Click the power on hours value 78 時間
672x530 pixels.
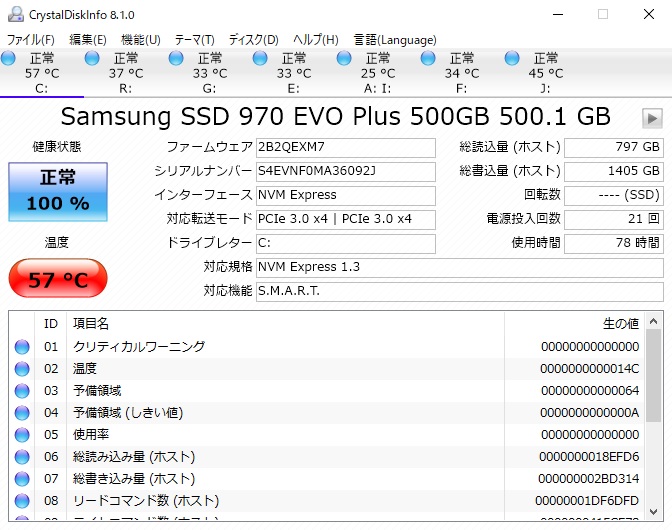coord(614,243)
